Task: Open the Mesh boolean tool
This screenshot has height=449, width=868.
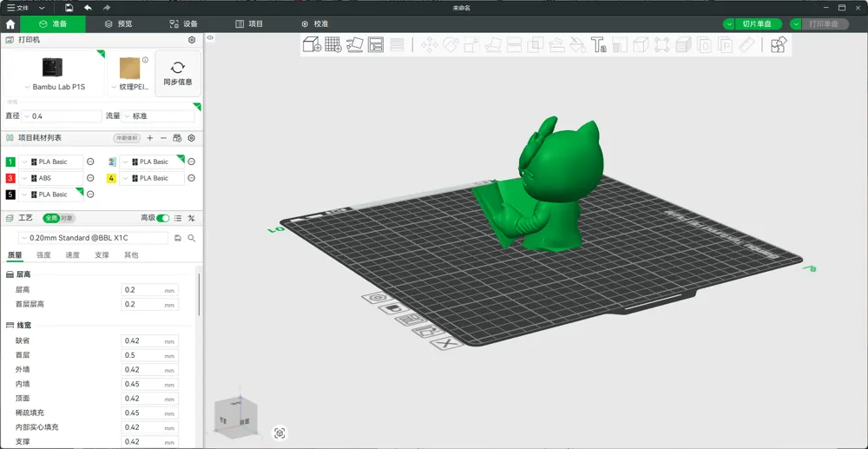Action: (x=535, y=45)
